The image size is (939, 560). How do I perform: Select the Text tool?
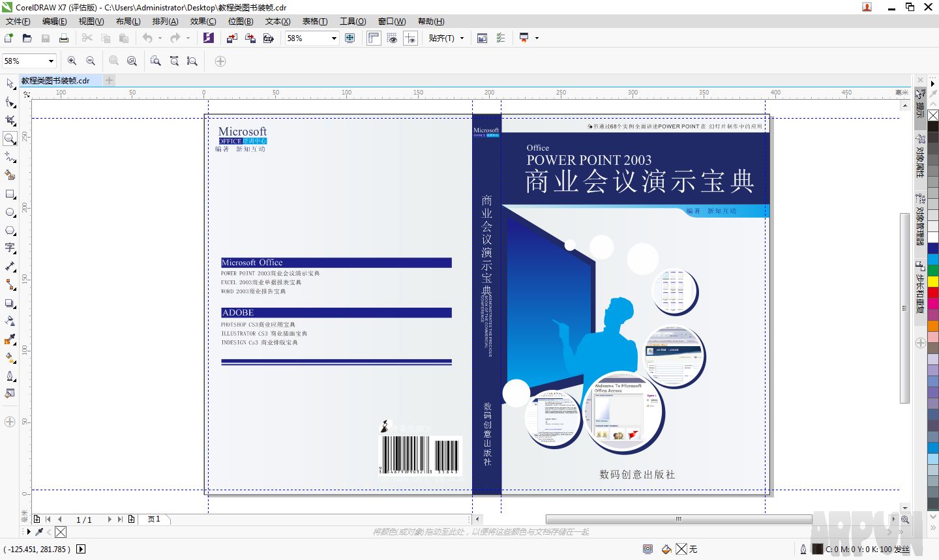click(9, 248)
